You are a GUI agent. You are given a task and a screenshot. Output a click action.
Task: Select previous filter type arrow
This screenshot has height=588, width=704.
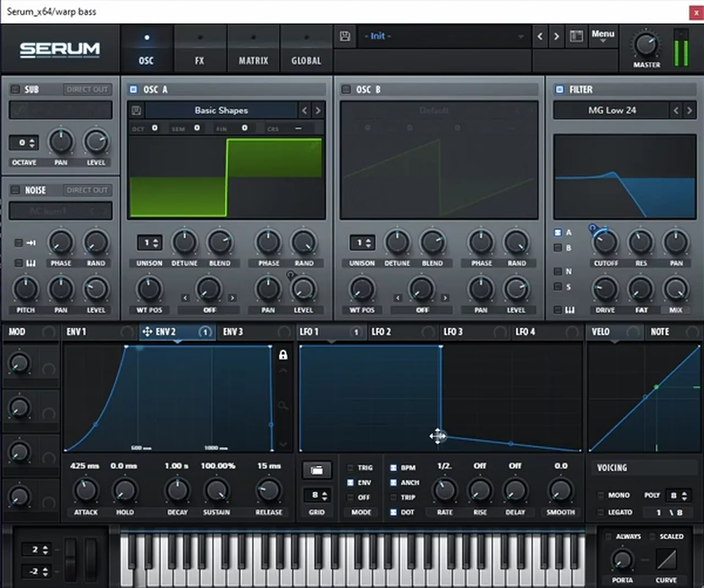(x=676, y=110)
